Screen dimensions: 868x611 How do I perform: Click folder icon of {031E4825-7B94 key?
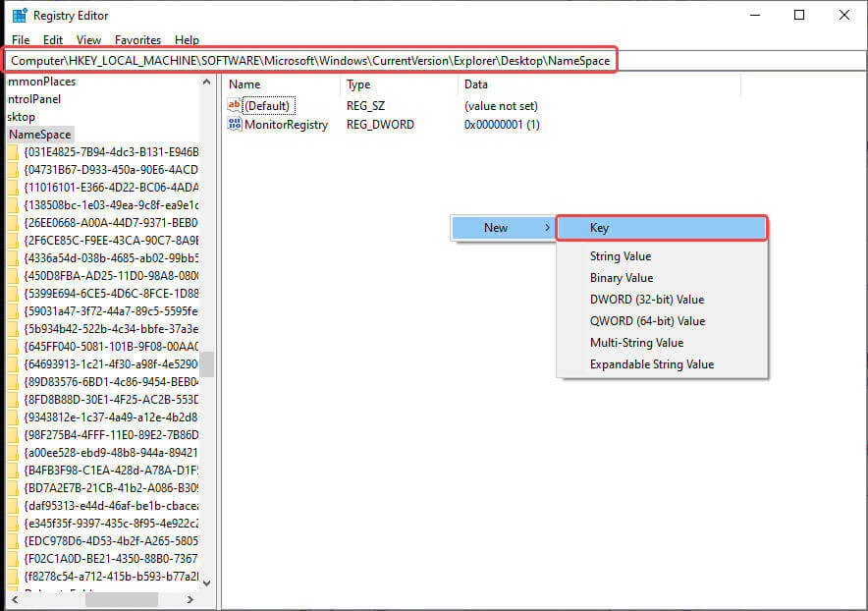coord(14,152)
